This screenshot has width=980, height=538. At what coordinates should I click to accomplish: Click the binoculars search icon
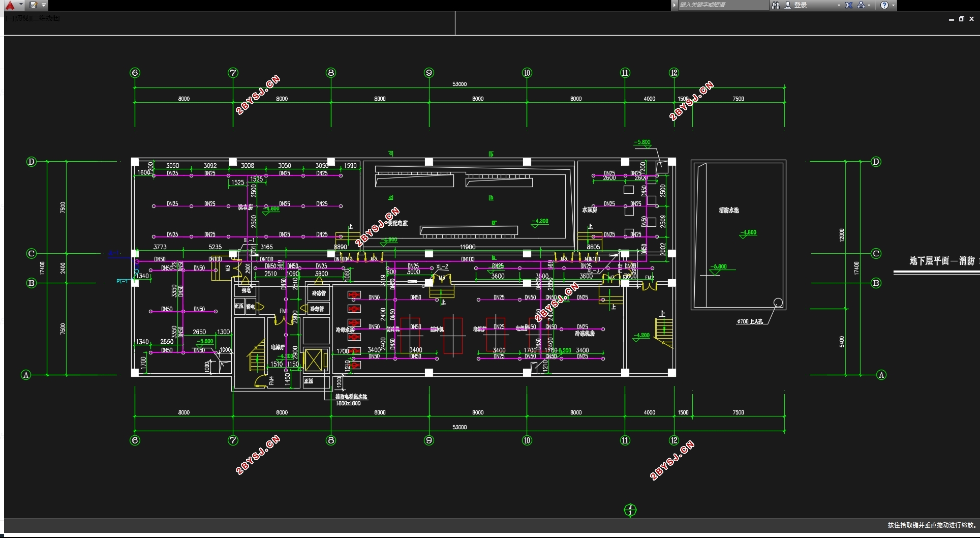click(x=775, y=5)
